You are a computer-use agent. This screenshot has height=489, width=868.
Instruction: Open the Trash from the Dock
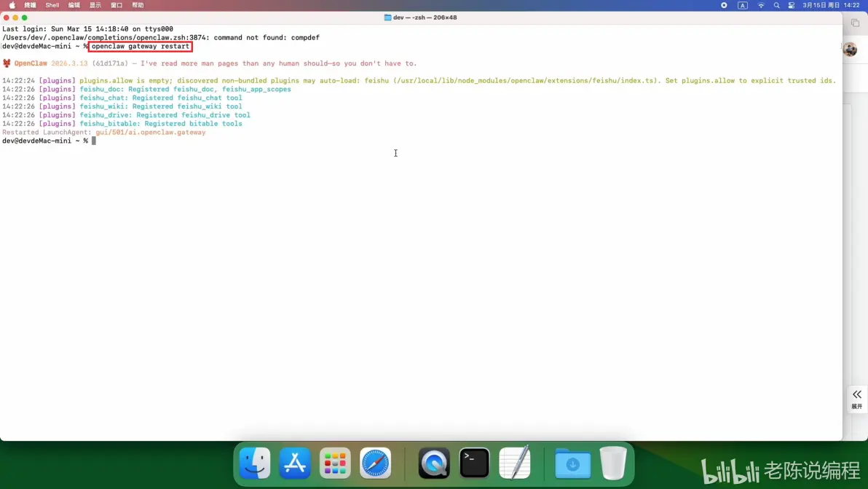[613, 463]
